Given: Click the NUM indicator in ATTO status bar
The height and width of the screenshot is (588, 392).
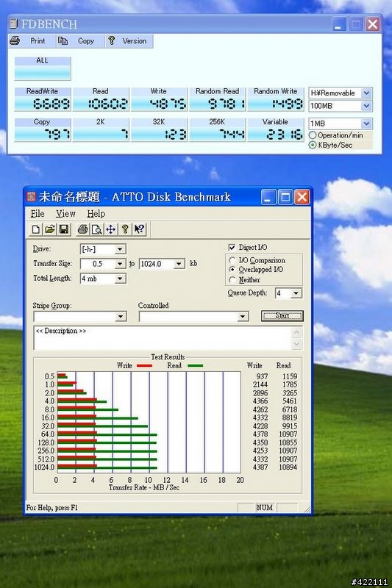Looking at the screenshot, I should (x=265, y=507).
